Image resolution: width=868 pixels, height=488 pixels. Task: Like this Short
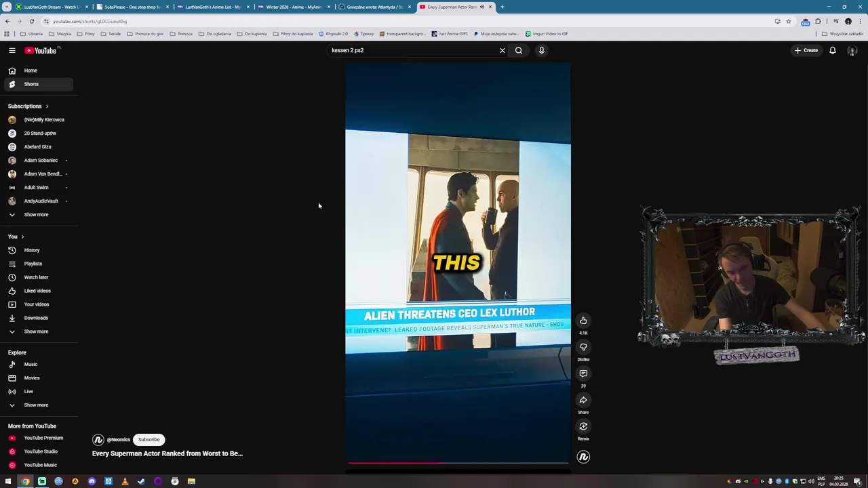pos(583,321)
